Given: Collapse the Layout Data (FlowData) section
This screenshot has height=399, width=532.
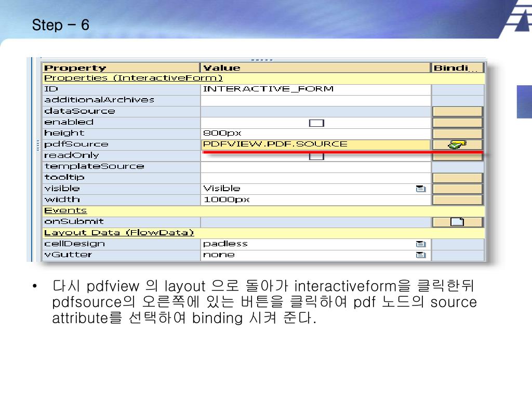Looking at the screenshot, I should point(118,233).
